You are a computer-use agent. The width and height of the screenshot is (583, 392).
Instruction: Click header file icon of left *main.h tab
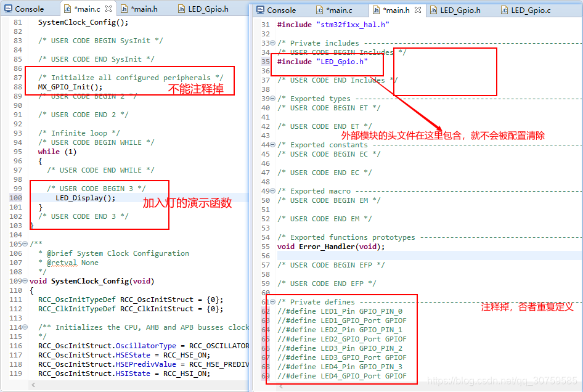(x=124, y=9)
